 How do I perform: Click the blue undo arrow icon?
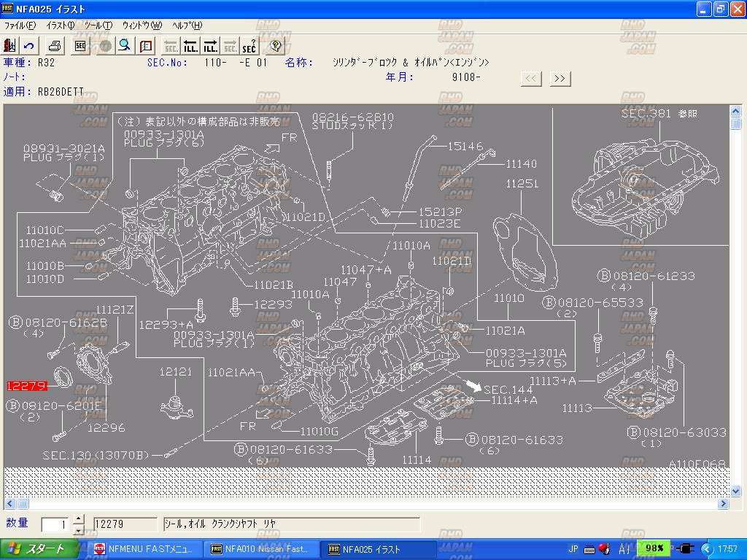point(29,46)
